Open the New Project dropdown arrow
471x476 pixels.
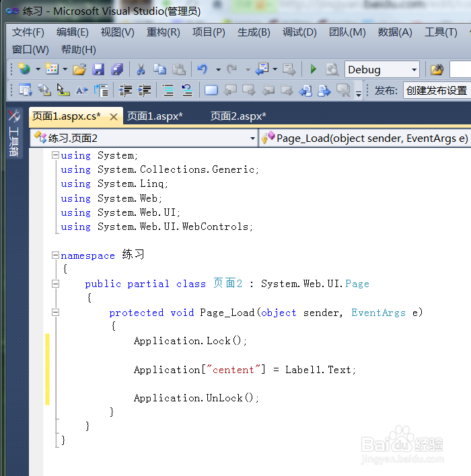[x=38, y=69]
